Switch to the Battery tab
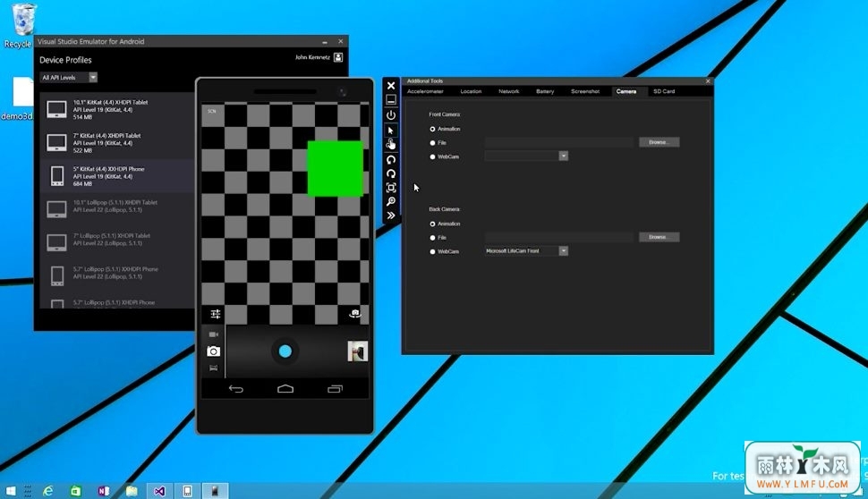Viewport: 868px width, 499px height. 545,91
